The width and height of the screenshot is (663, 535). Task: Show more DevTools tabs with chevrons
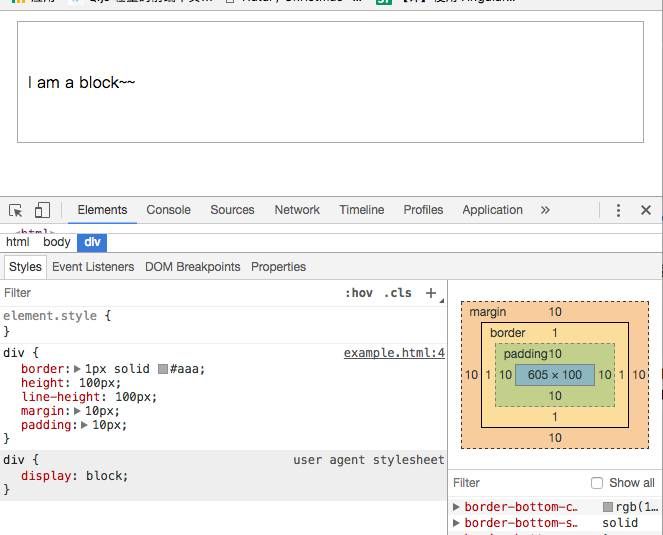(x=545, y=210)
